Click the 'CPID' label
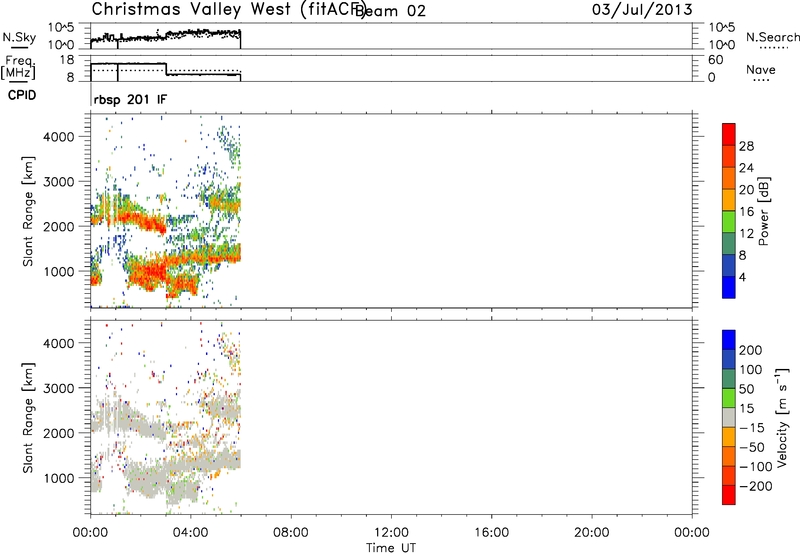This screenshot has width=800, height=554. click(x=22, y=95)
